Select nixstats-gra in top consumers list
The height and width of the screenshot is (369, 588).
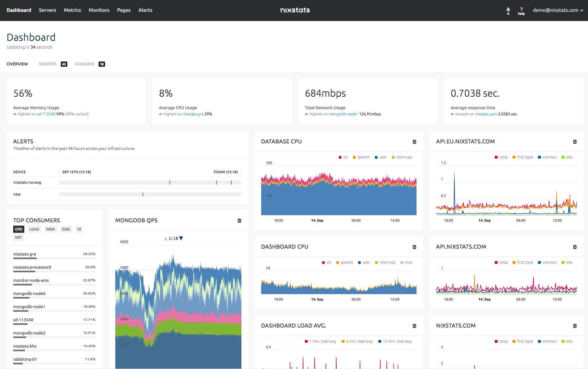25,254
